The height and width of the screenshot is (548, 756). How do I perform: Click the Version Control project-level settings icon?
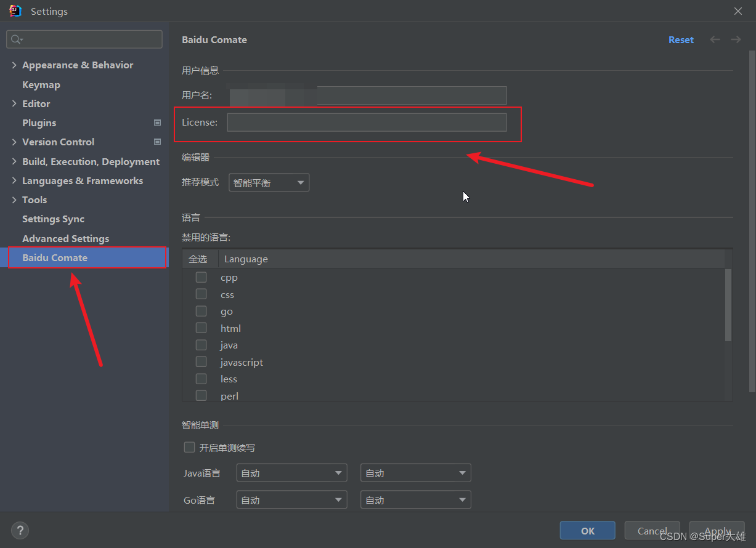pyautogui.click(x=157, y=142)
